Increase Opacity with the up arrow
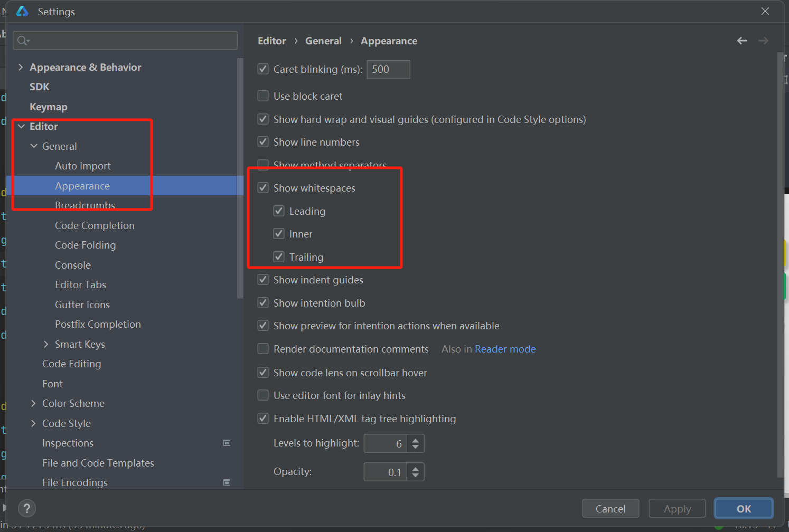Screen dimensions: 789x532 pyautogui.click(x=416, y=468)
